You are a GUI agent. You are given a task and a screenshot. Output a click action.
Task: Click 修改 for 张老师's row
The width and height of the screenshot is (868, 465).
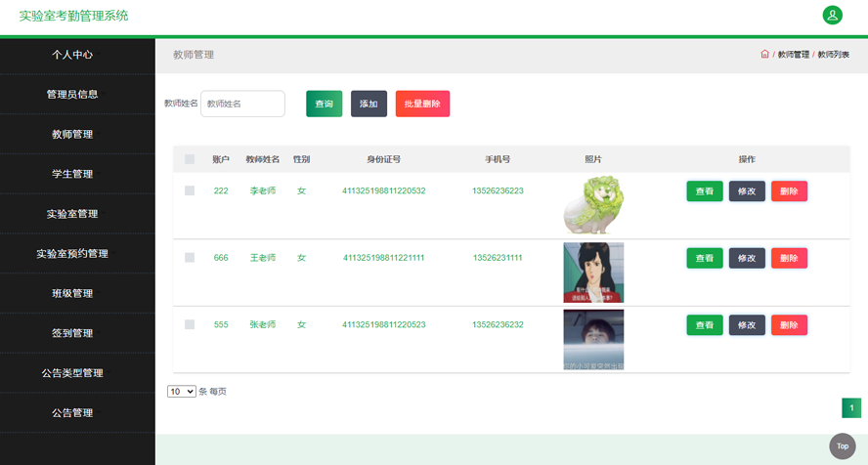point(747,325)
